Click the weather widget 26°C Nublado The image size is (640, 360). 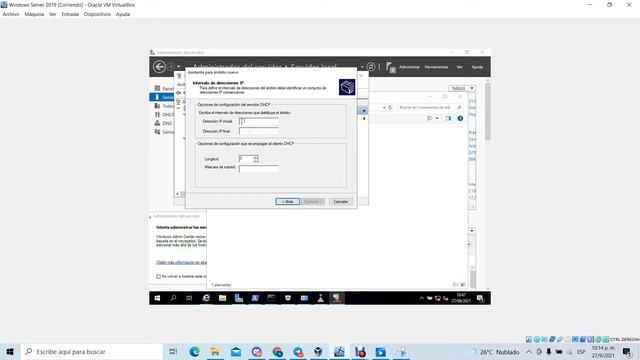pos(495,351)
